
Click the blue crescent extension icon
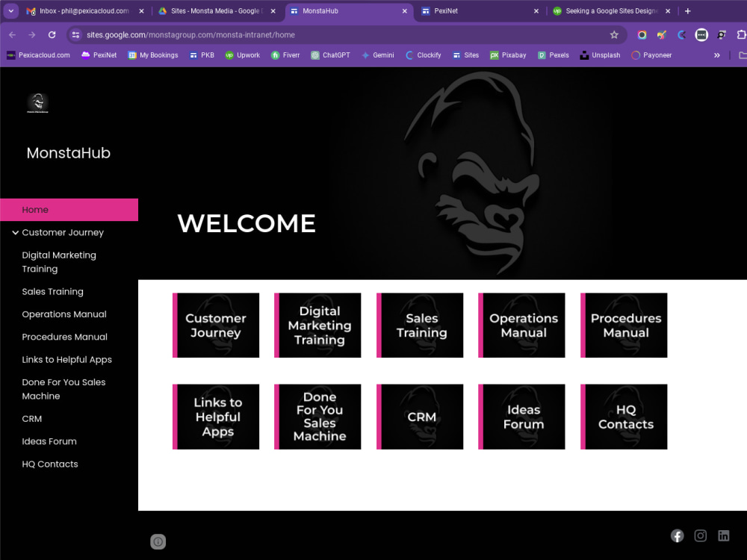(x=682, y=35)
